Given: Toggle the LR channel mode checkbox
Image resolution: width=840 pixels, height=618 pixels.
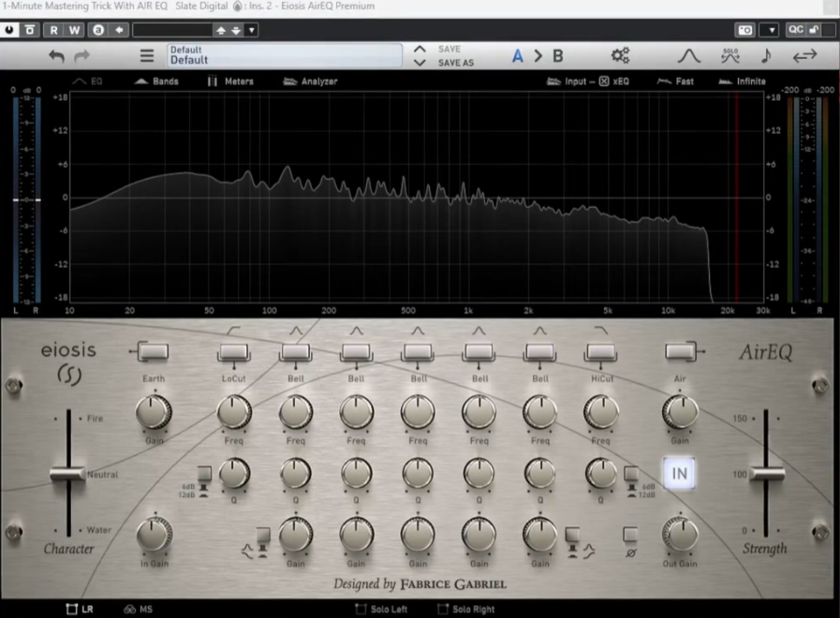Looking at the screenshot, I should point(72,609).
